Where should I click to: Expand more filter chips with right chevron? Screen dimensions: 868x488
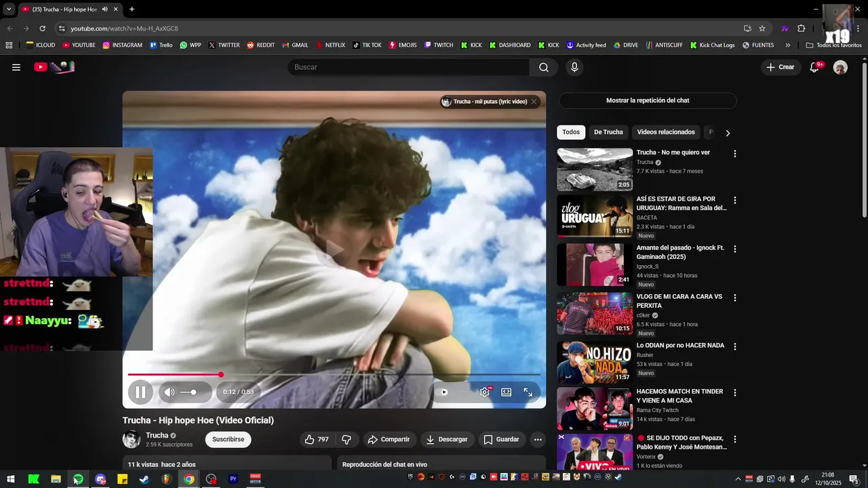coord(728,133)
